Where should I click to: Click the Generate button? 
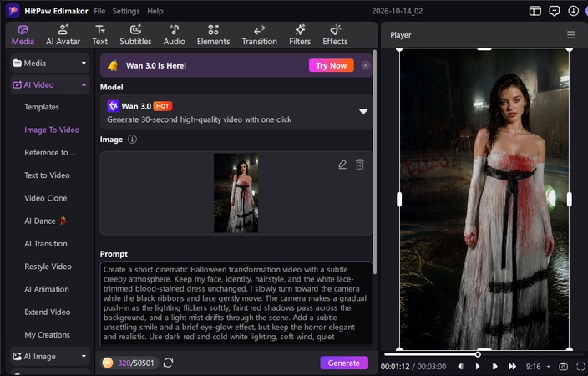point(344,363)
